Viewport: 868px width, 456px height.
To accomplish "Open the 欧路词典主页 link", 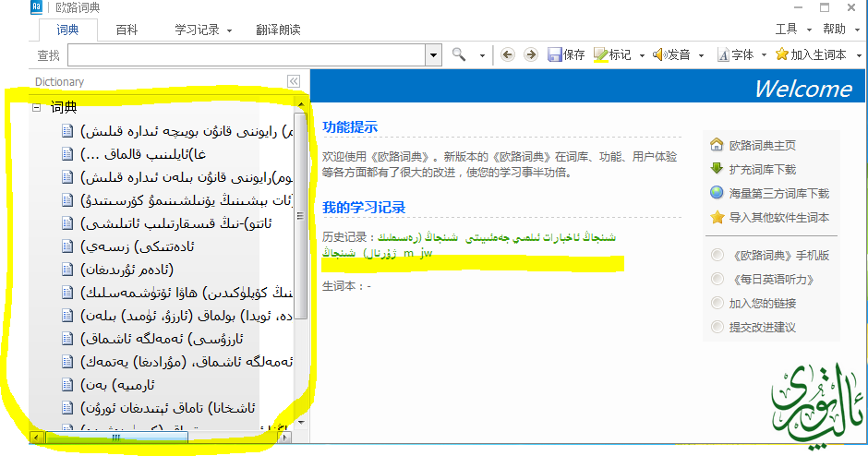I will point(762,145).
